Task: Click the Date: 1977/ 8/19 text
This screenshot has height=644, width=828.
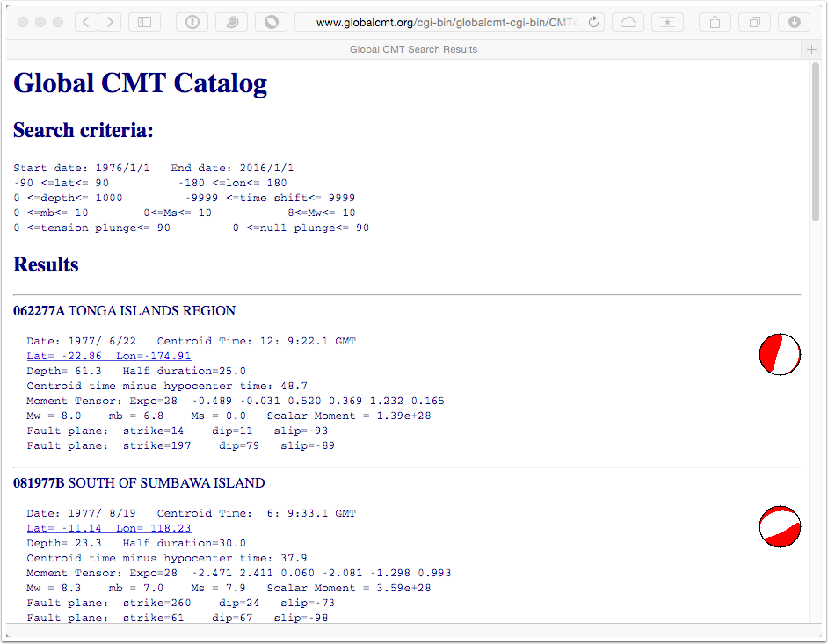Action: (82, 513)
